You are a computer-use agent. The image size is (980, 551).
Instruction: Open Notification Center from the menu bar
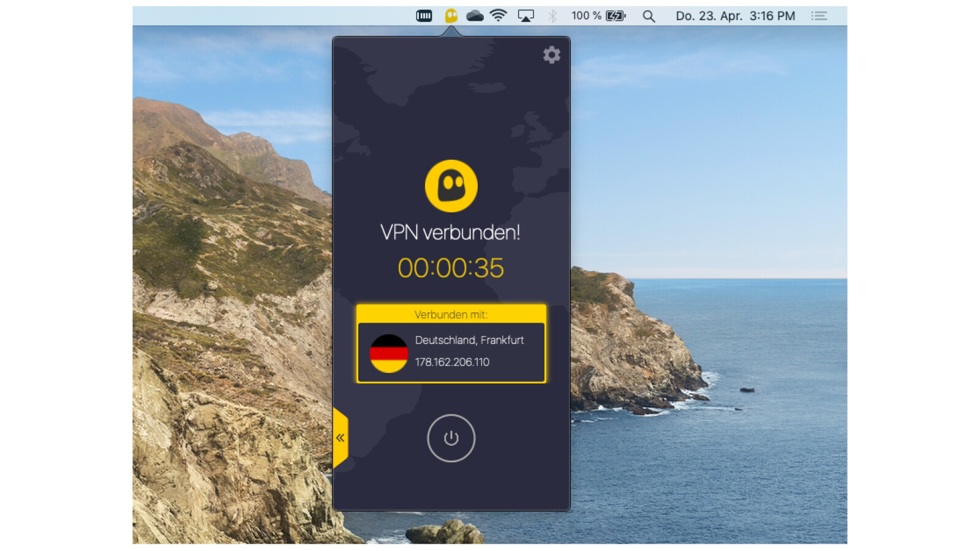(x=819, y=15)
